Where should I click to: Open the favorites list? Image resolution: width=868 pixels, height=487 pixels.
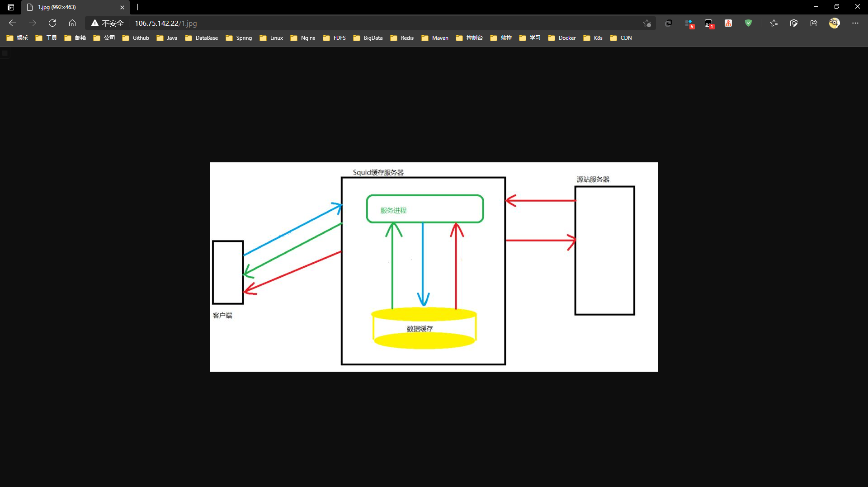tap(774, 23)
